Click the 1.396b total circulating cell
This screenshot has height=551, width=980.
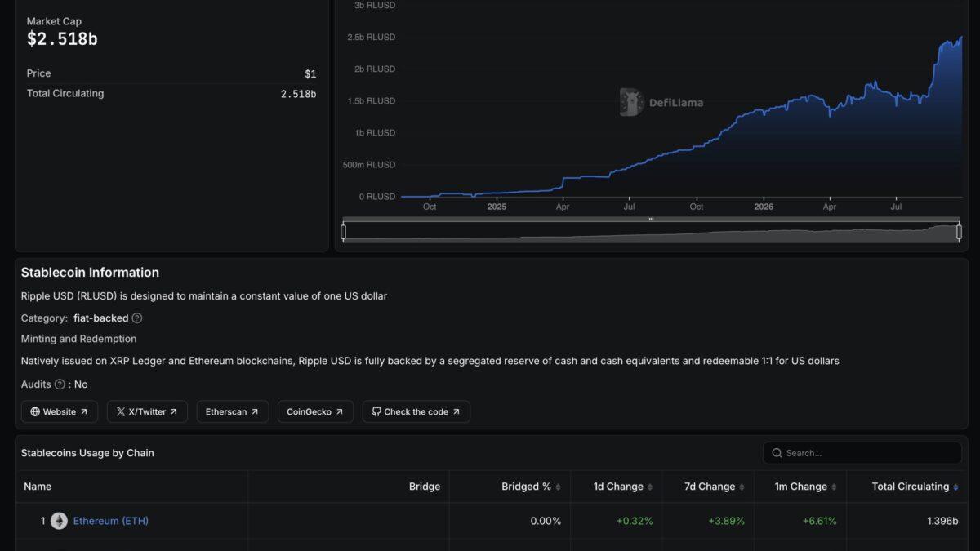942,521
